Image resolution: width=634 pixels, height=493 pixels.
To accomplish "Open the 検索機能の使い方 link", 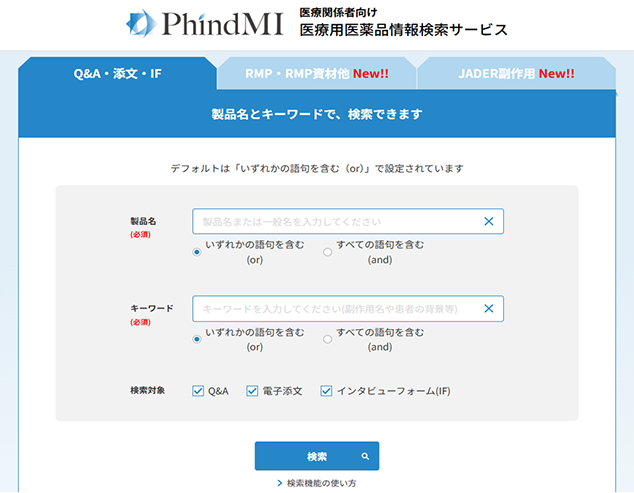I will (x=321, y=483).
